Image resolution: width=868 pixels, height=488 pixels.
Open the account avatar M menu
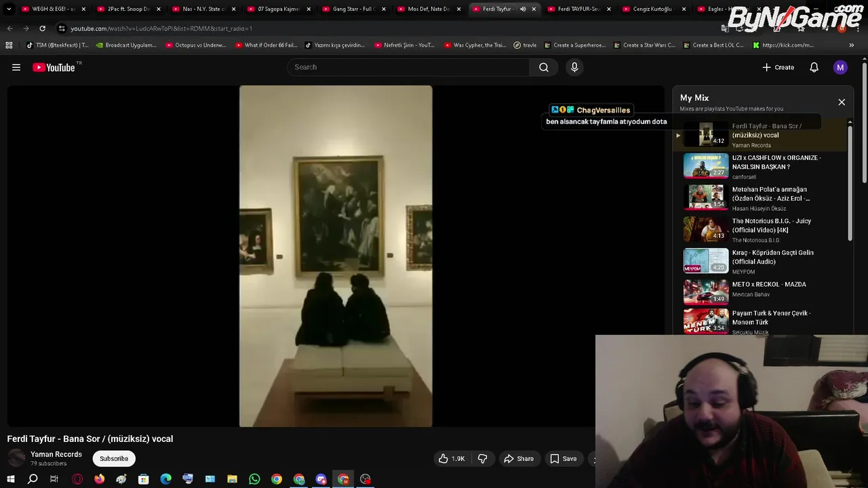[840, 67]
